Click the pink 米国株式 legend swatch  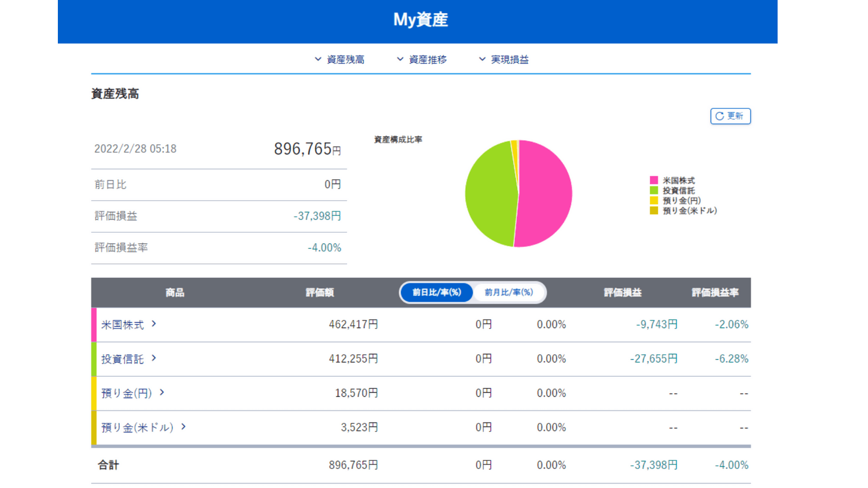point(654,180)
